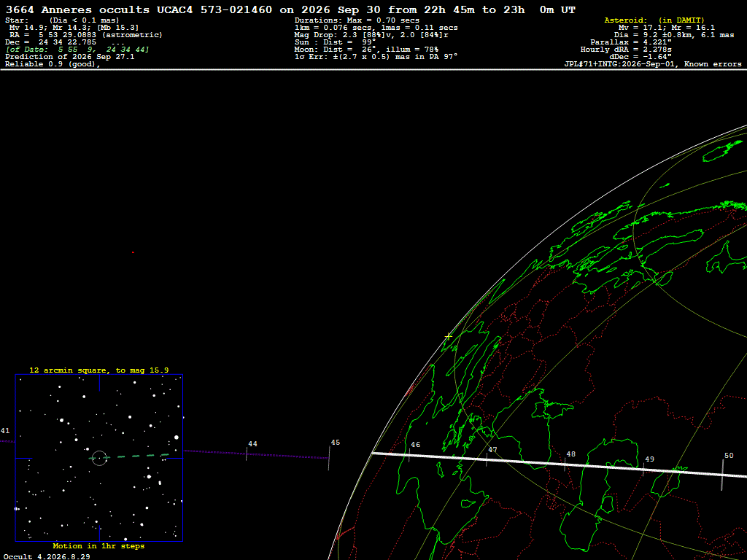Select the 50 minute tick on path

click(x=722, y=475)
